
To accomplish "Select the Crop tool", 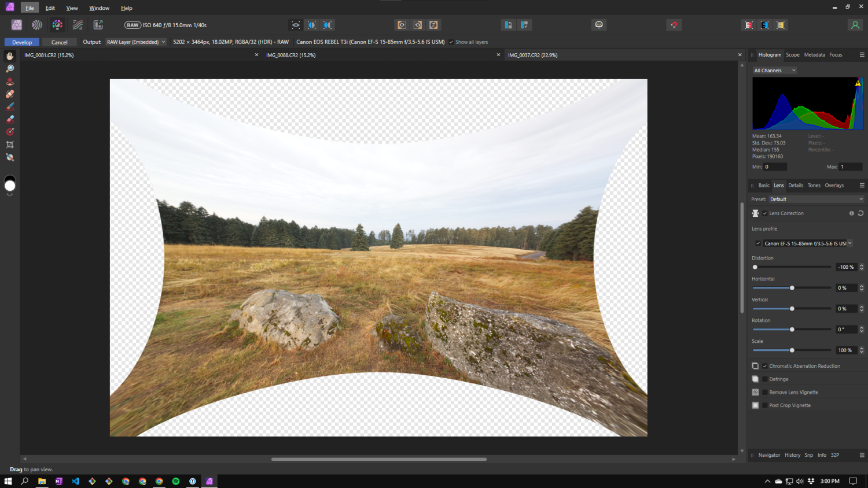I will click(x=10, y=145).
